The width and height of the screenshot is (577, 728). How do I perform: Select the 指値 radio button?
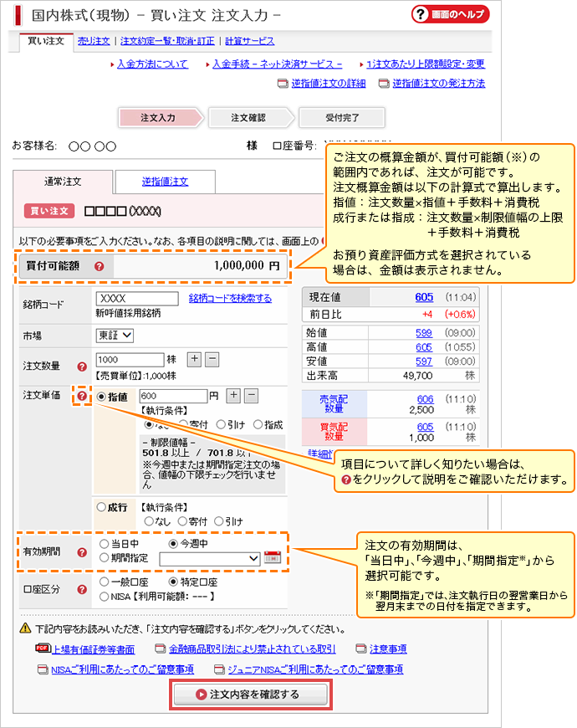[101, 397]
